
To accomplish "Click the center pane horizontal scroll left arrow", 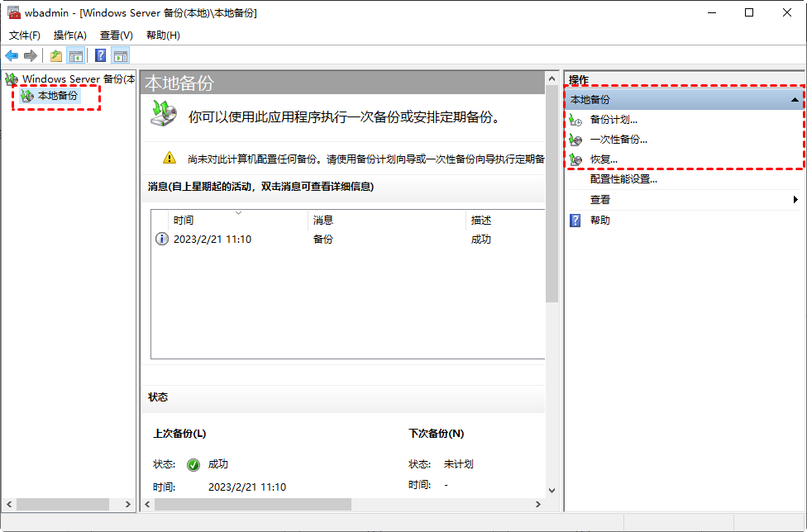I will pos(148,504).
